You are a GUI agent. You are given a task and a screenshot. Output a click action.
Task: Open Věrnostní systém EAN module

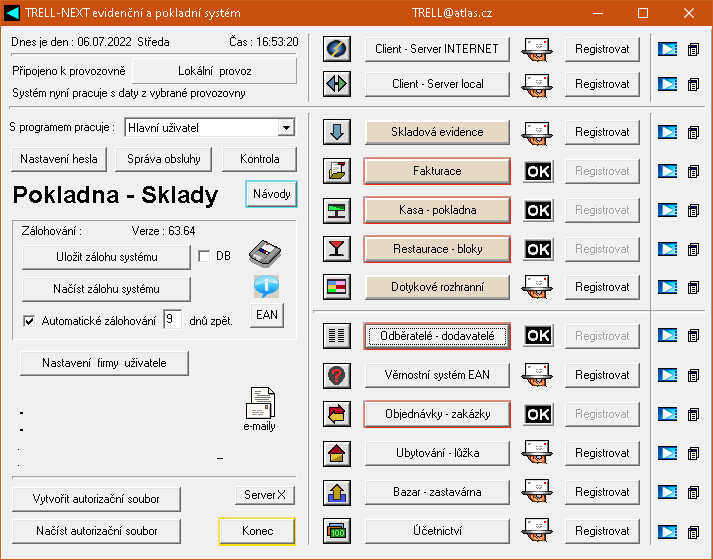pyautogui.click(x=437, y=375)
